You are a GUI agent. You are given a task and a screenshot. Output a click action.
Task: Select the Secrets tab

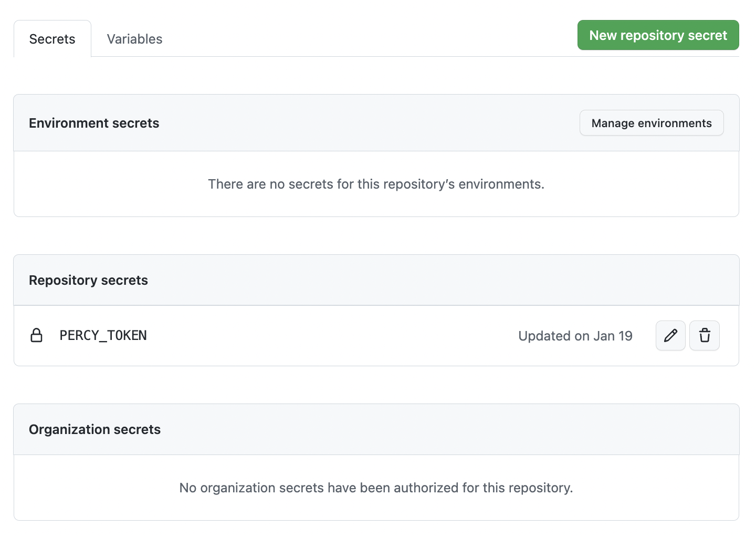click(x=52, y=39)
